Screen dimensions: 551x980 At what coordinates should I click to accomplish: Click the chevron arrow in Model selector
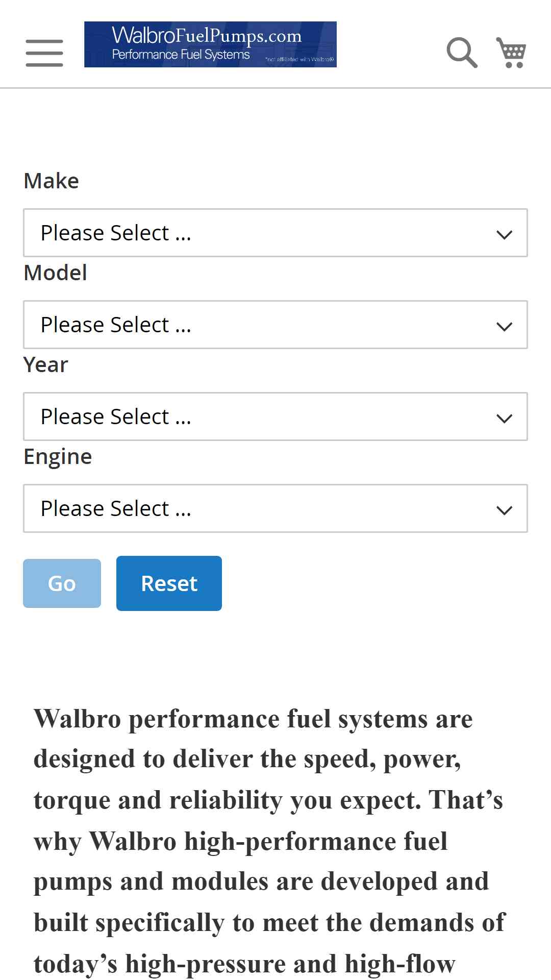[x=504, y=326]
